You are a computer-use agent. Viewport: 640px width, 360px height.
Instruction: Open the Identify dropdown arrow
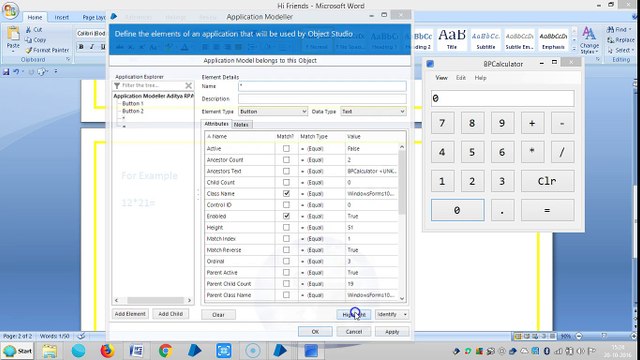click(405, 315)
